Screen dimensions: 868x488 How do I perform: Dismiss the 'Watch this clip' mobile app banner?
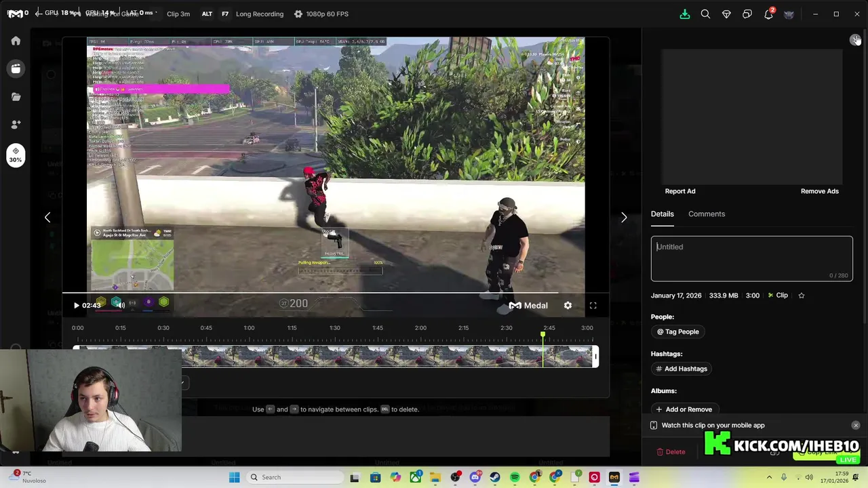(x=856, y=426)
